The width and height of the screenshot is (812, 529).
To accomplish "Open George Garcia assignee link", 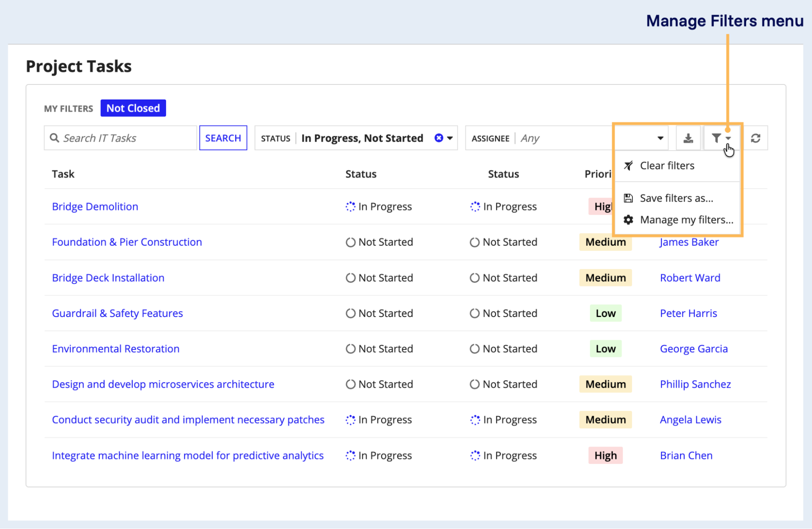I will tap(694, 349).
